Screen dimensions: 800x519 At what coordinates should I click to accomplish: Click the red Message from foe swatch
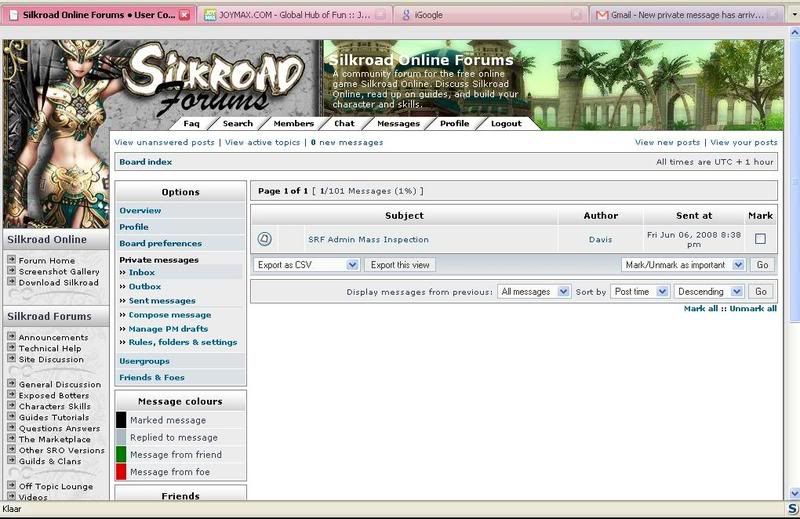[x=121, y=472]
